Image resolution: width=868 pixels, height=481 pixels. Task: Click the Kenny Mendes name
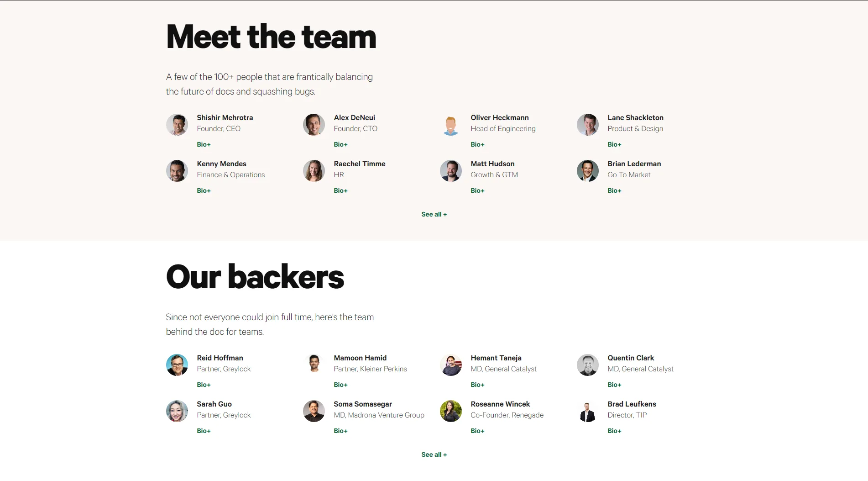click(221, 164)
